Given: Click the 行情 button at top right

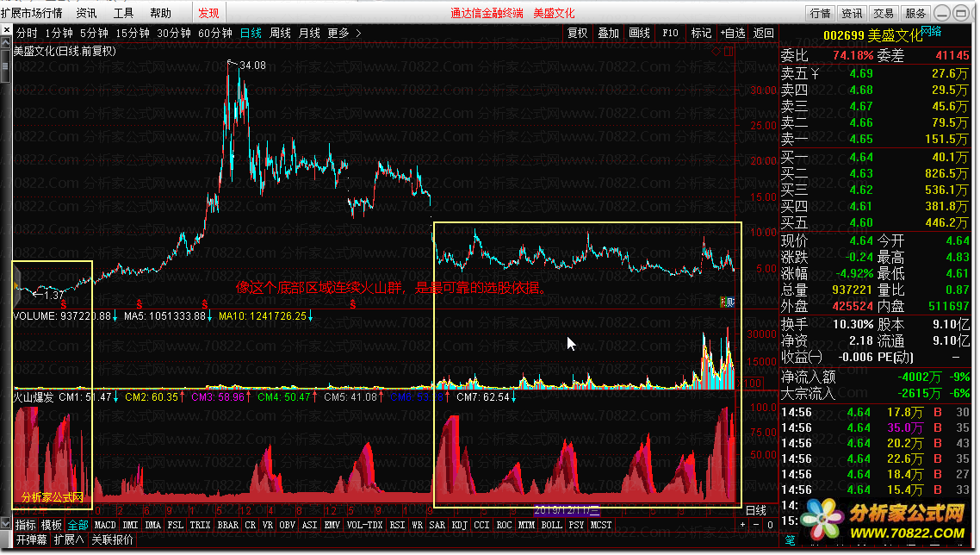Looking at the screenshot, I should (x=820, y=13).
